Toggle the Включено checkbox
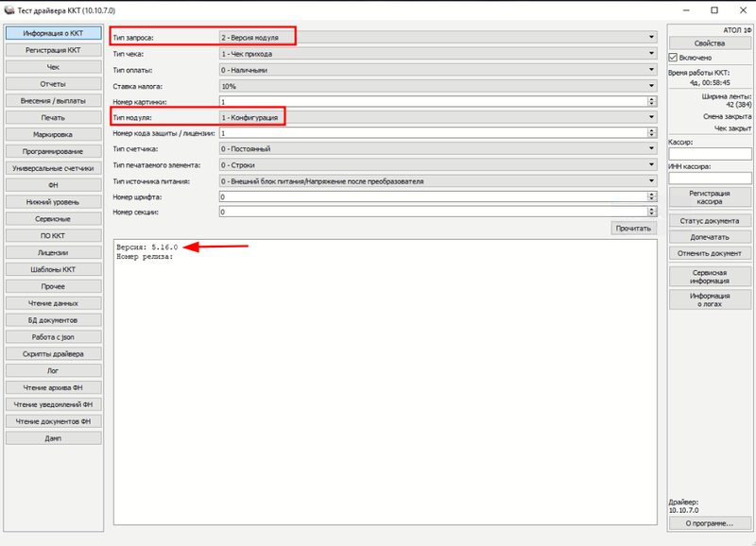The height and width of the screenshot is (546, 756). (x=673, y=58)
